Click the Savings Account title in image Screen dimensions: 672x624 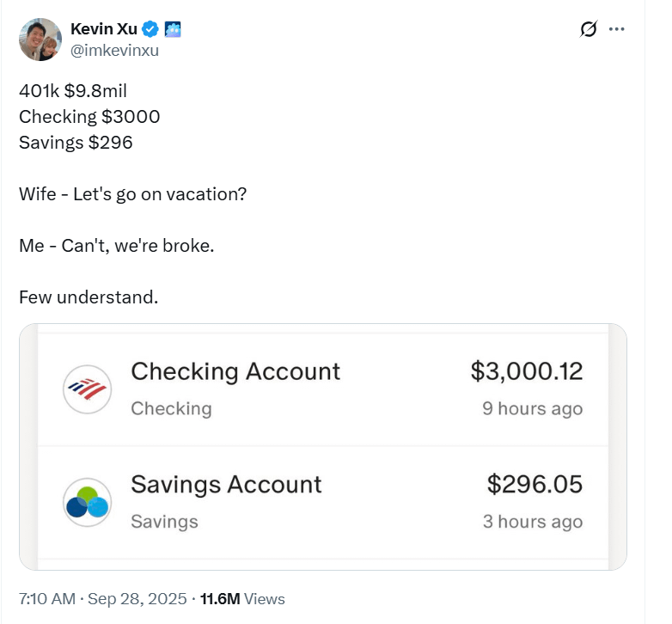pos(226,484)
